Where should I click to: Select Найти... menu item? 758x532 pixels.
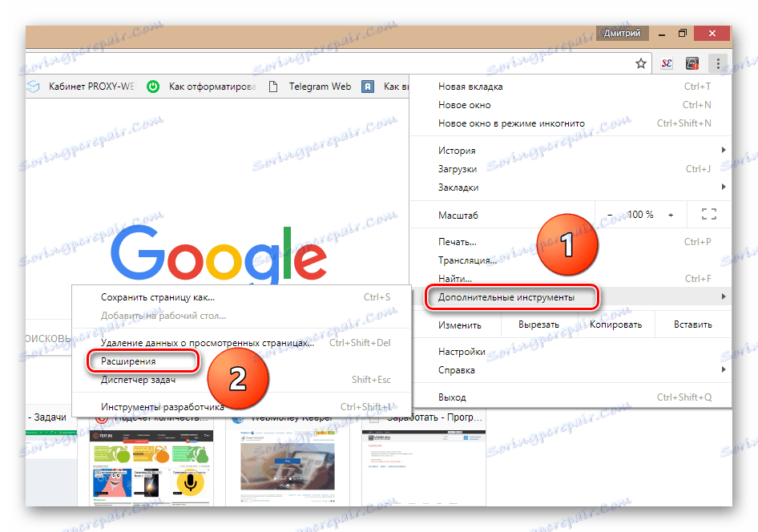tap(571, 278)
